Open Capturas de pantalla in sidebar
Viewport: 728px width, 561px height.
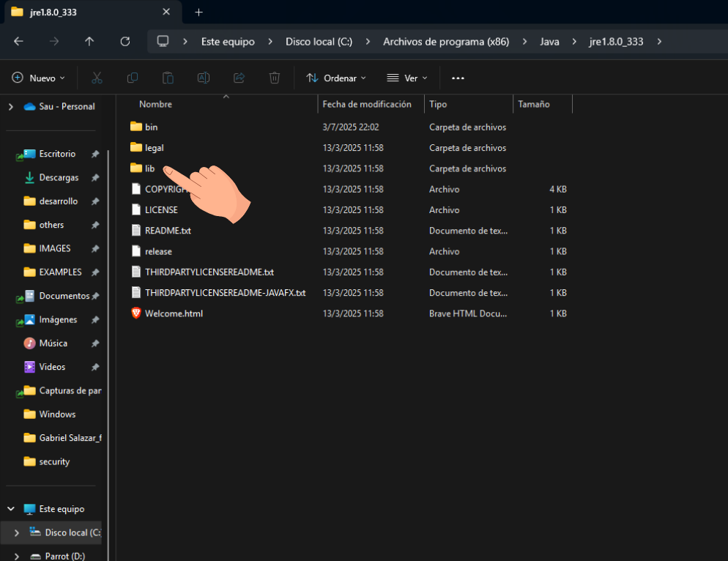pyautogui.click(x=70, y=390)
